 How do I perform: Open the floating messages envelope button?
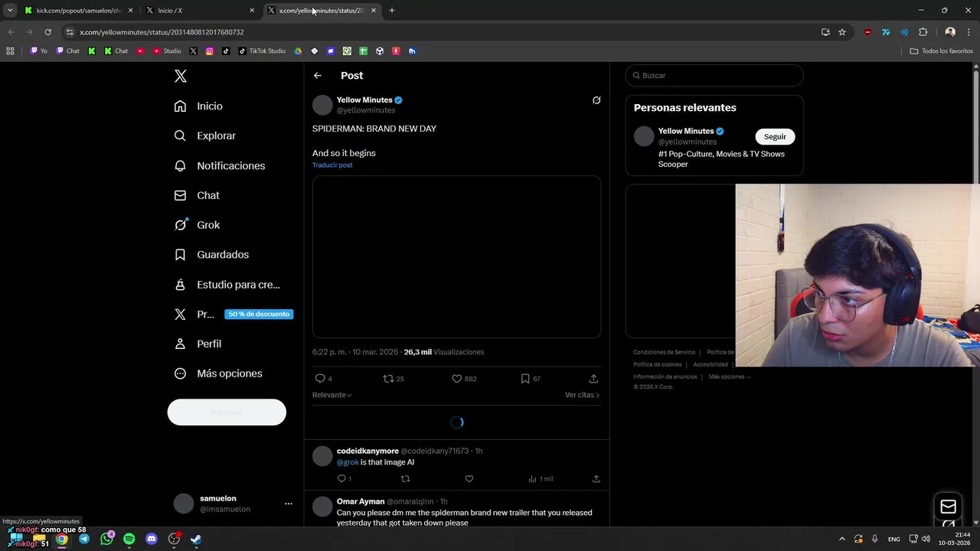948,507
